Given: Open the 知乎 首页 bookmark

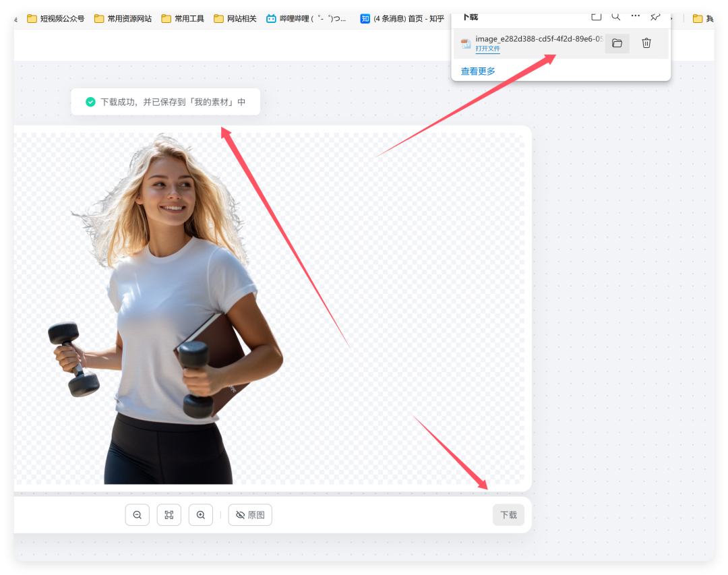Looking at the screenshot, I should coord(402,19).
